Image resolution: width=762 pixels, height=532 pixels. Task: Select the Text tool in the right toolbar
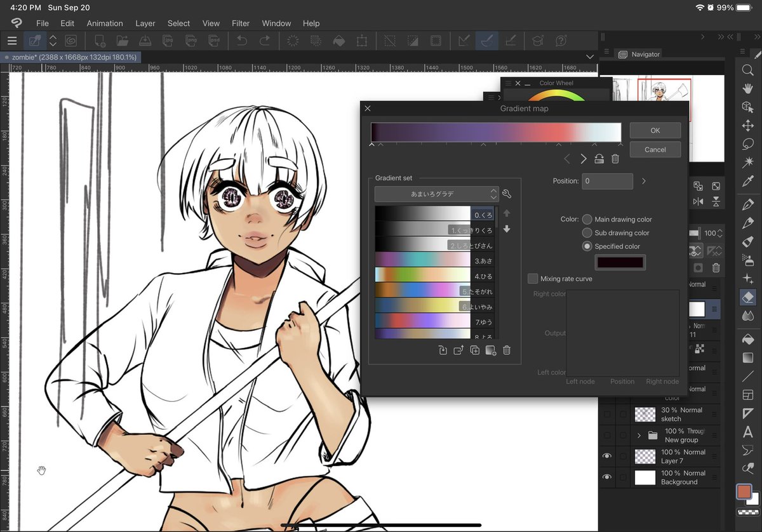coord(748,432)
